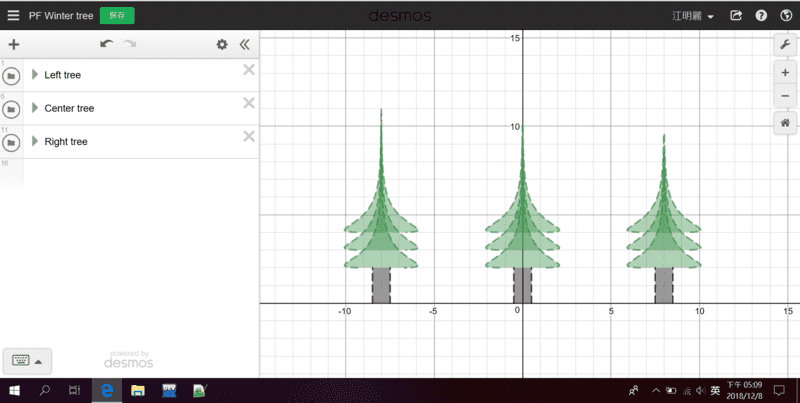Toggle Right tree folder visibility

coord(12,142)
